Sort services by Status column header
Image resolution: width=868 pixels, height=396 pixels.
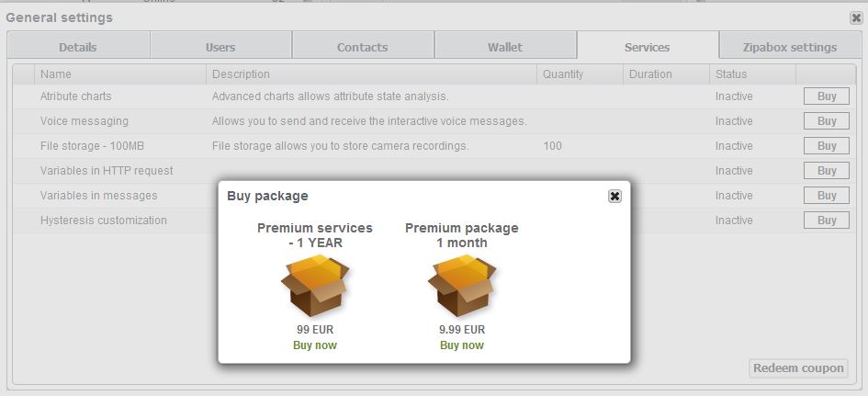[x=731, y=74]
